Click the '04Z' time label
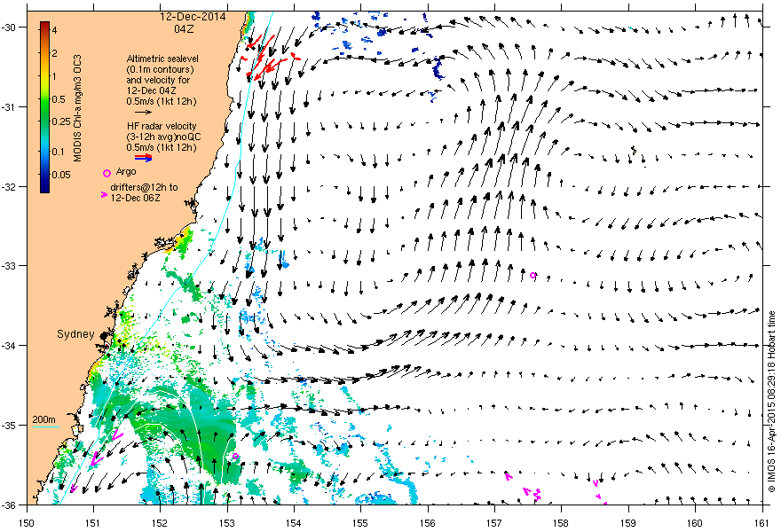 [185, 29]
